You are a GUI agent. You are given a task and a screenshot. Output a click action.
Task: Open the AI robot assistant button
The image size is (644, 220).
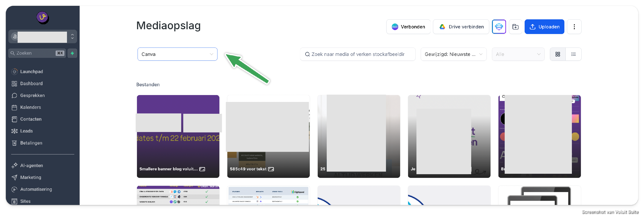pos(499,27)
